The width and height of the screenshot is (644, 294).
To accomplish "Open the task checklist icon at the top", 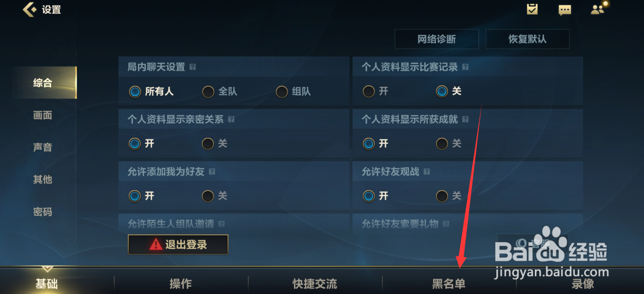I will pyautogui.click(x=532, y=9).
